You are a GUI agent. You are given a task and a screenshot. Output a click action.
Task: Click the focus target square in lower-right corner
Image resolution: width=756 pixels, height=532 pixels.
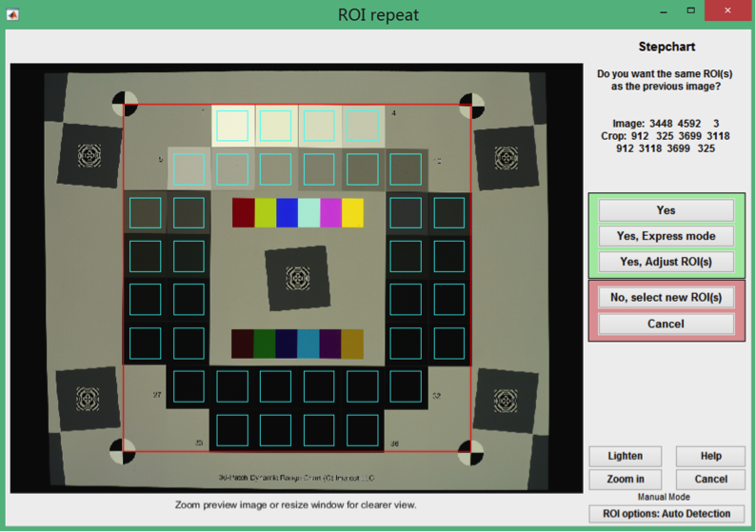[506, 400]
